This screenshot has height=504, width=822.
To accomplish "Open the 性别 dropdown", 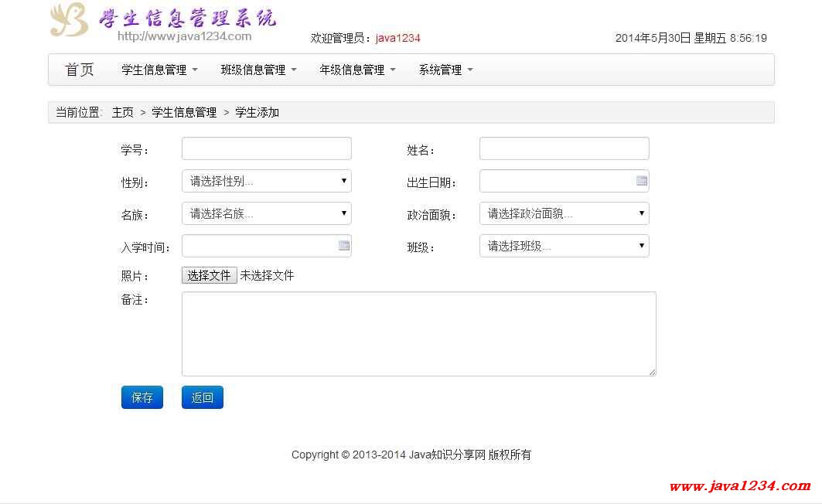I will click(x=266, y=181).
